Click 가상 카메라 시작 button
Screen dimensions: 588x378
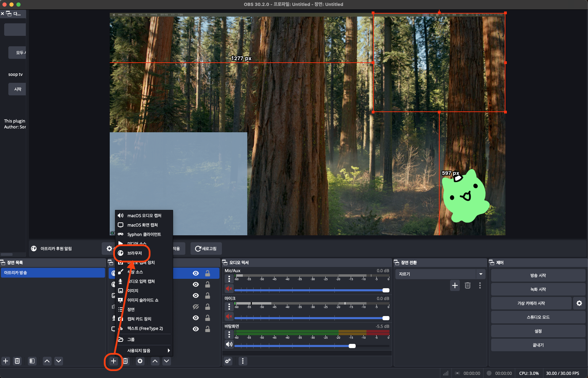531,303
